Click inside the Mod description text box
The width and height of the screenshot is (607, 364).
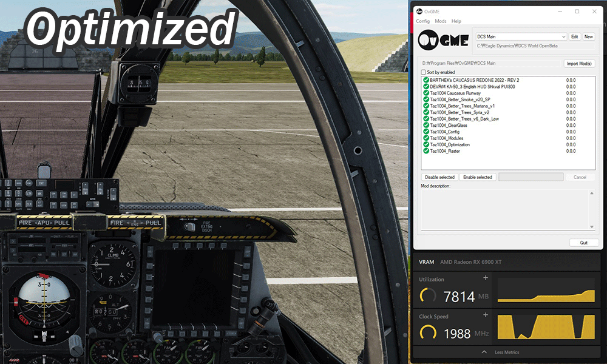[505, 210]
